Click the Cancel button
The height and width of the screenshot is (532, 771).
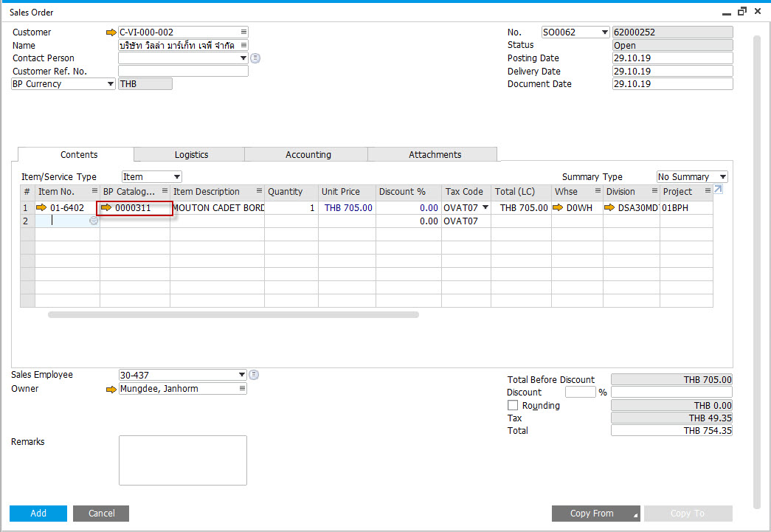[101, 514]
